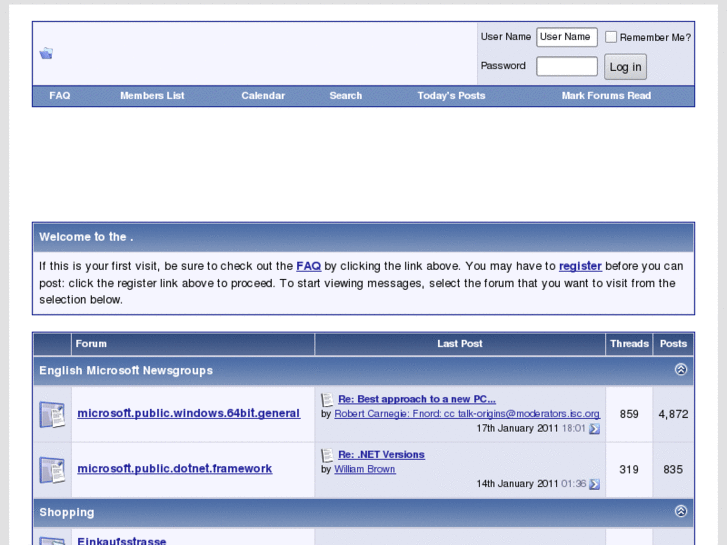Click post icon beside 'Re: Best approach to a new PC...'
Viewport: 727px width, 545px height.
click(327, 399)
